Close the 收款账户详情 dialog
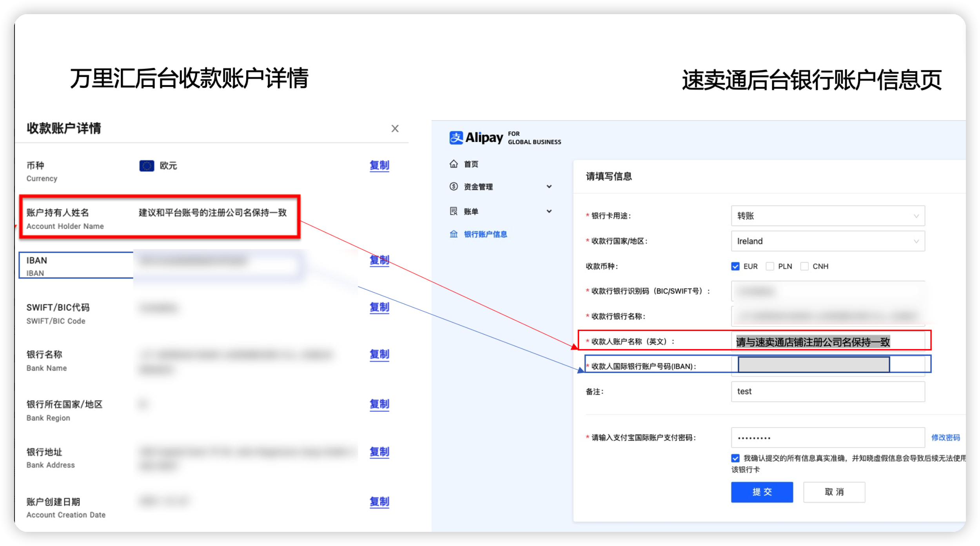980x546 pixels. click(x=395, y=128)
